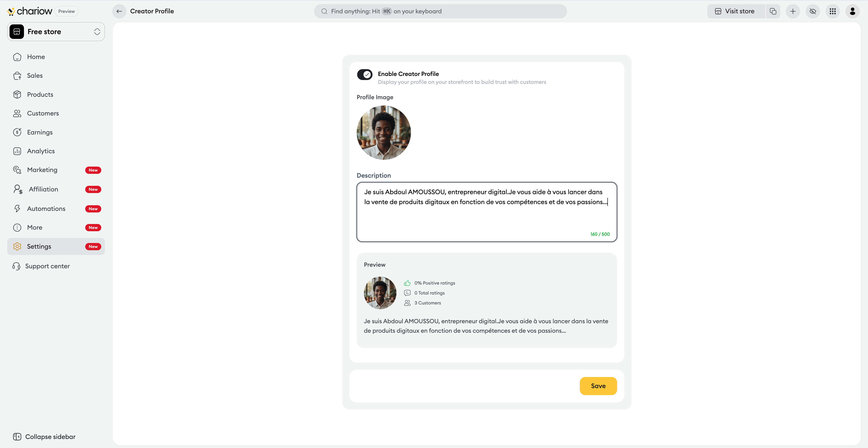This screenshot has height=448, width=868.
Task: Click the circular profile image to change it
Action: pos(383,132)
